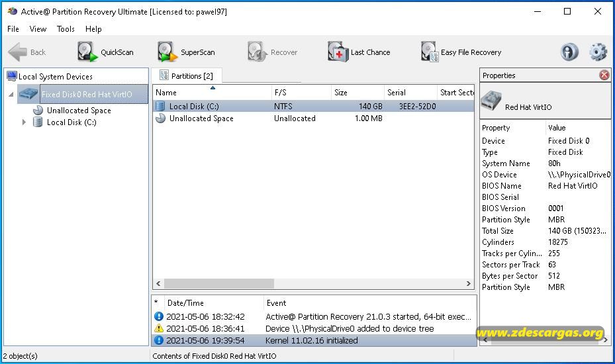This screenshot has width=615, height=364.
Task: Open the info/about icon in toolbar
Action: pyautogui.click(x=569, y=52)
